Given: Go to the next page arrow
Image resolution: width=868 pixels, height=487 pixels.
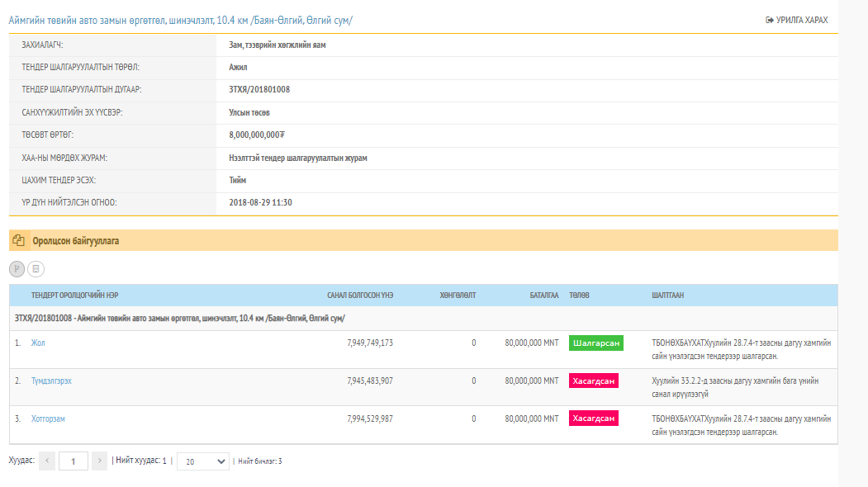Looking at the screenshot, I should pos(99,461).
